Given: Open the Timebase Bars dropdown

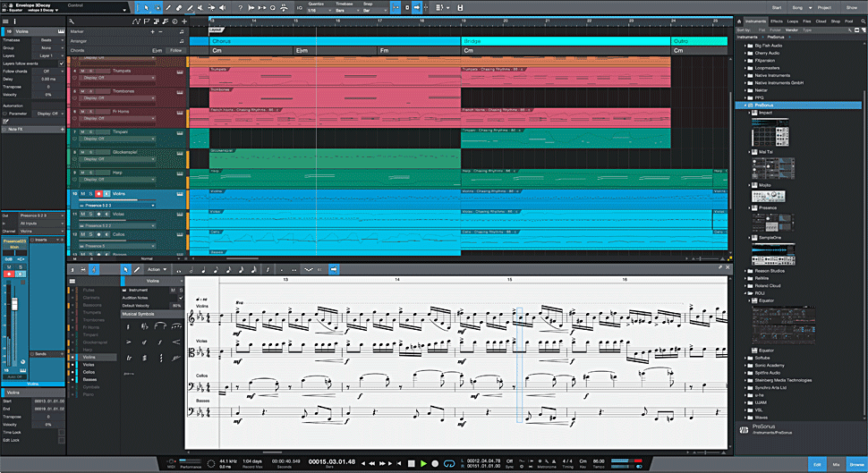Looking at the screenshot, I should 347,11.
